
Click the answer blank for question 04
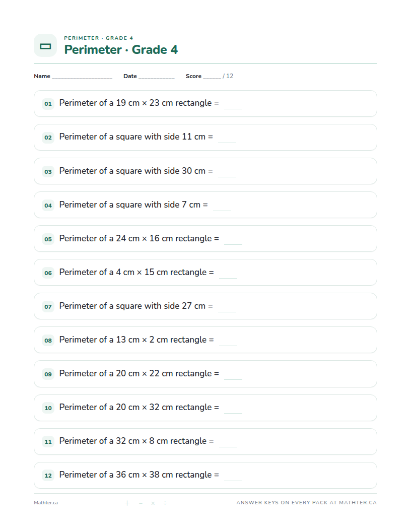tap(222, 206)
